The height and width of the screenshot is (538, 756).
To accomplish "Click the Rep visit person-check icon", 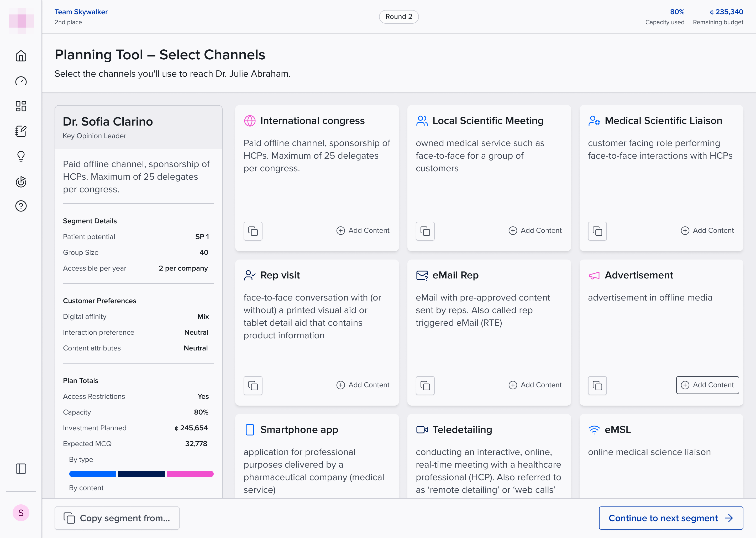I will 250,275.
